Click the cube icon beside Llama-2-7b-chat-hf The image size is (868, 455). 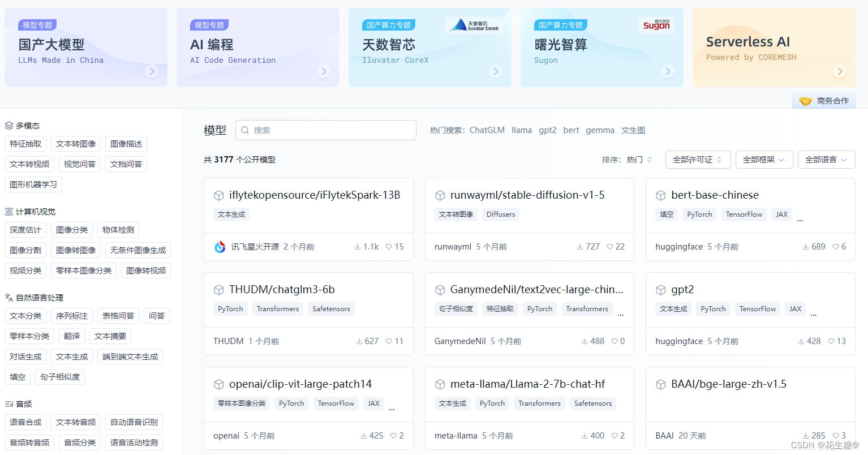440,384
